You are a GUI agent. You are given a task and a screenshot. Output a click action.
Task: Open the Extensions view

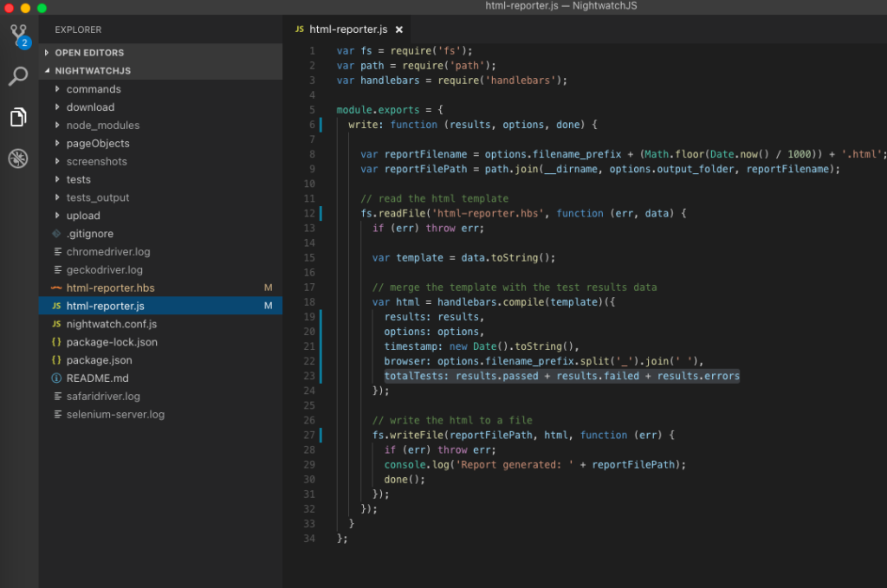pos(18,158)
